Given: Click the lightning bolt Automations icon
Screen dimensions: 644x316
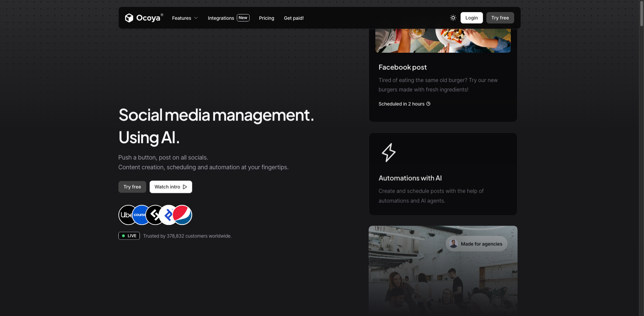Looking at the screenshot, I should 388,152.
